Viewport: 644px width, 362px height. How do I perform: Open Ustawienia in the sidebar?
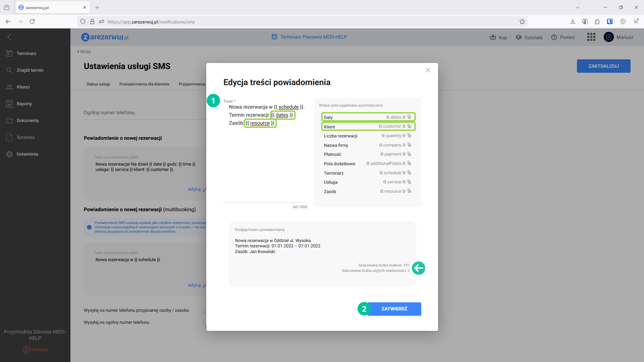(27, 154)
